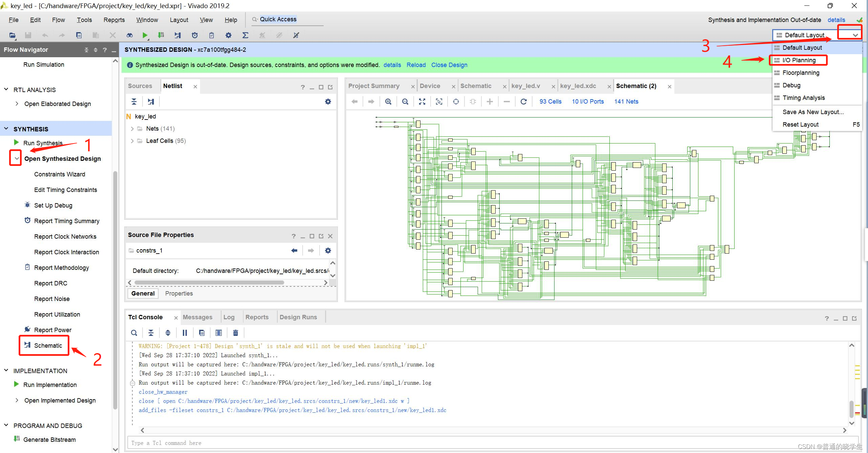Clear the Tcl Console with trash icon
This screenshot has height=453, width=868.
click(236, 333)
